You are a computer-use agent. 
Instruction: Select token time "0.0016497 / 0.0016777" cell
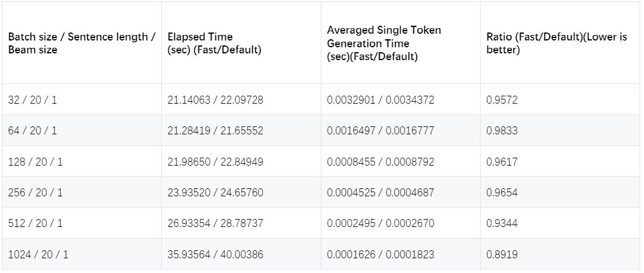[x=380, y=131]
